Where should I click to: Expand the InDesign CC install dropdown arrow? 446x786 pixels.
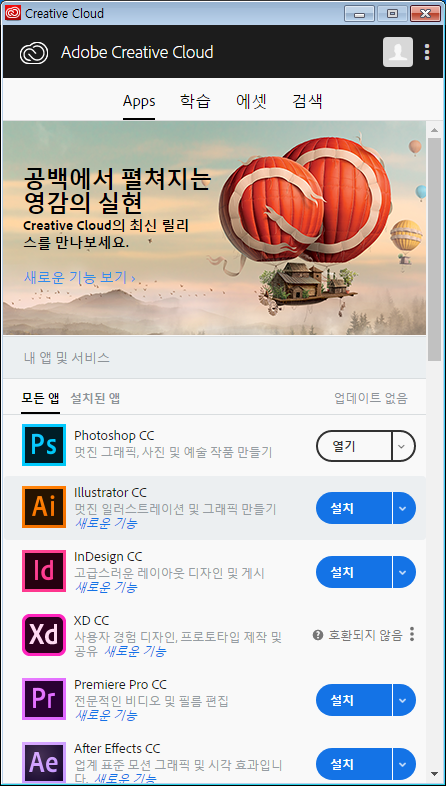click(x=404, y=572)
